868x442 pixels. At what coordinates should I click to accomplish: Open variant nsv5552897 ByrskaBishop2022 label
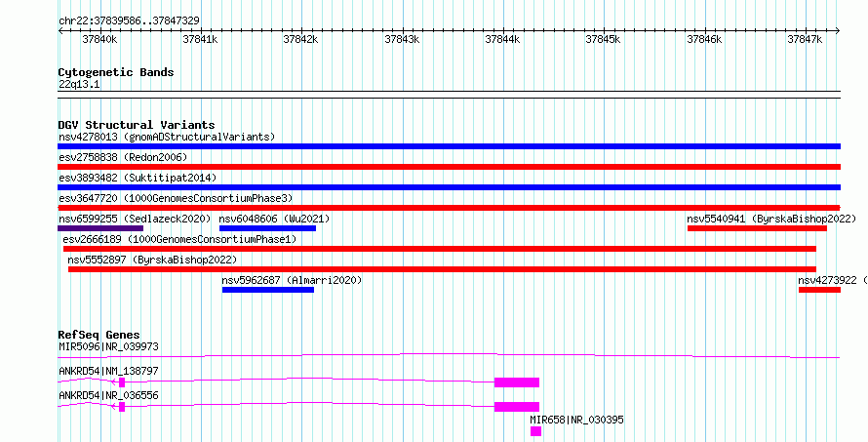coord(152,260)
